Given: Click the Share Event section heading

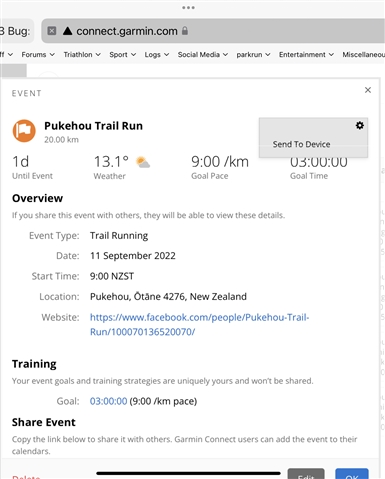Looking at the screenshot, I should pos(44,422).
